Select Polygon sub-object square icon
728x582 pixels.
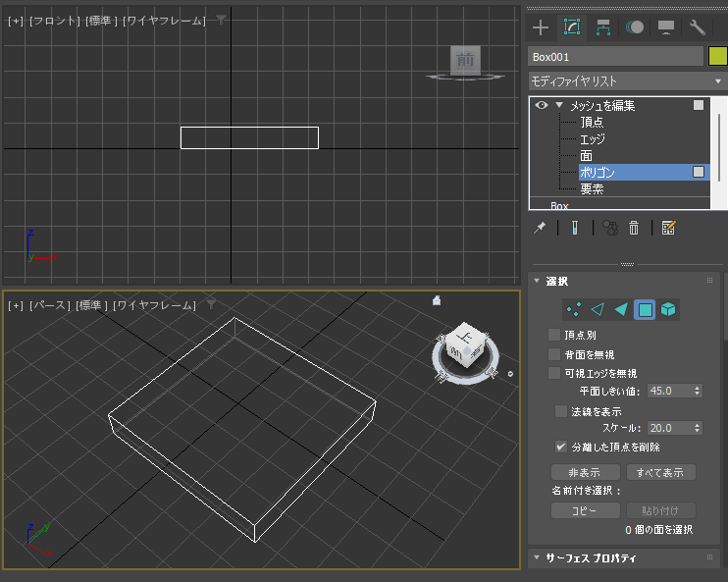pos(645,309)
